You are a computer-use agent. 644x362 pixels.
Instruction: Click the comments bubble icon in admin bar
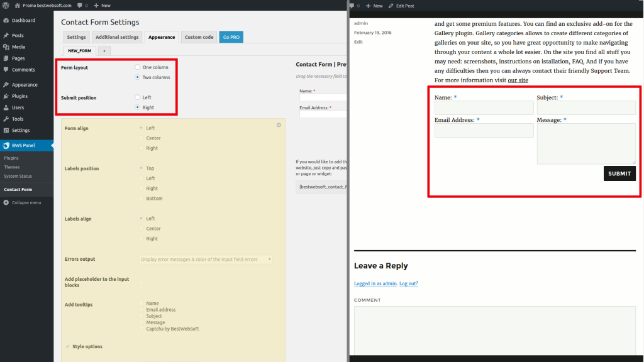80,5
